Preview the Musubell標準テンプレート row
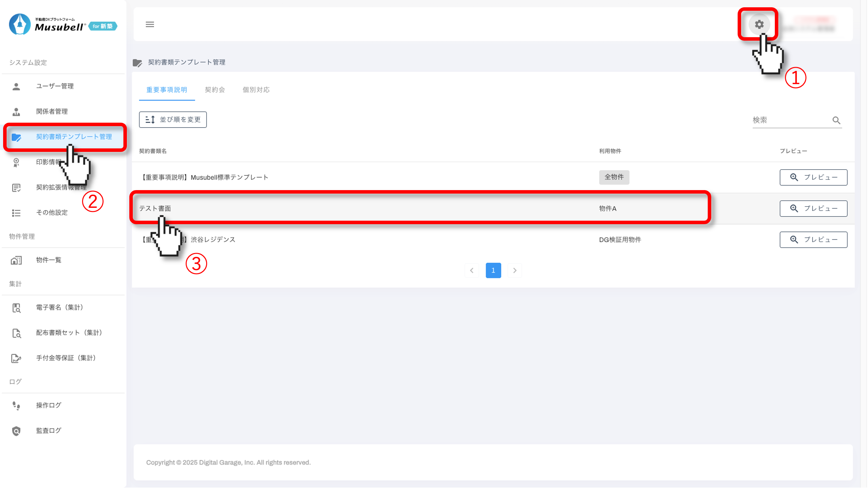868x489 pixels. (x=813, y=177)
